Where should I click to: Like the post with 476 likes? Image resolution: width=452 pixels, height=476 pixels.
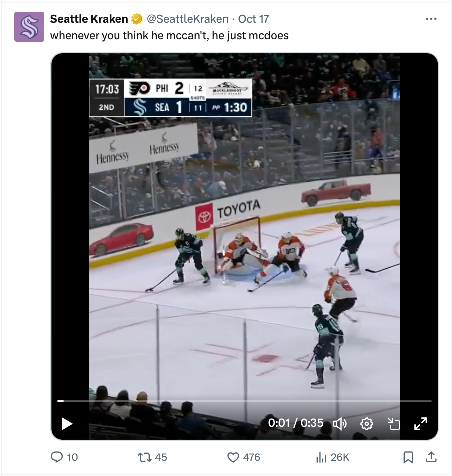click(x=233, y=457)
